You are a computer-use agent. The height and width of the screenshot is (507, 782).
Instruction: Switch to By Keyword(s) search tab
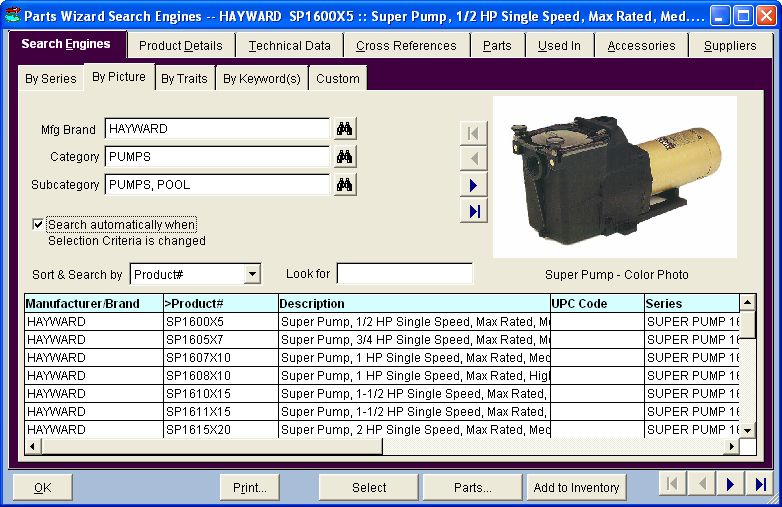pyautogui.click(x=262, y=79)
